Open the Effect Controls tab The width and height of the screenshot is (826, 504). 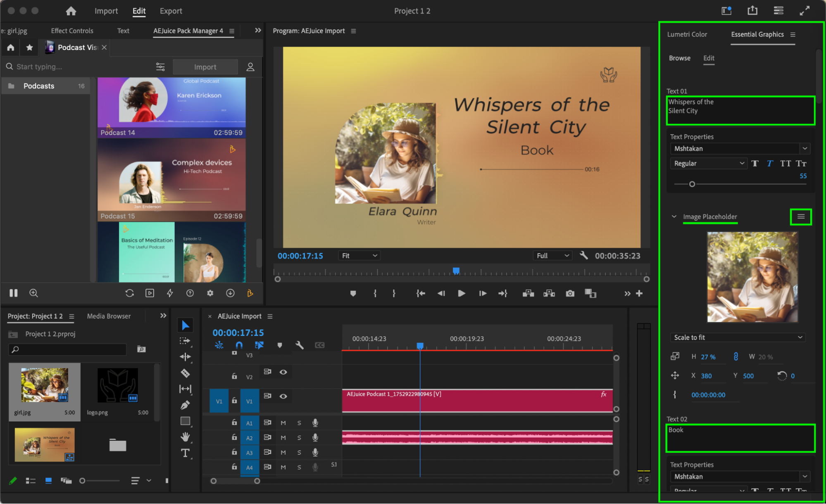point(72,31)
